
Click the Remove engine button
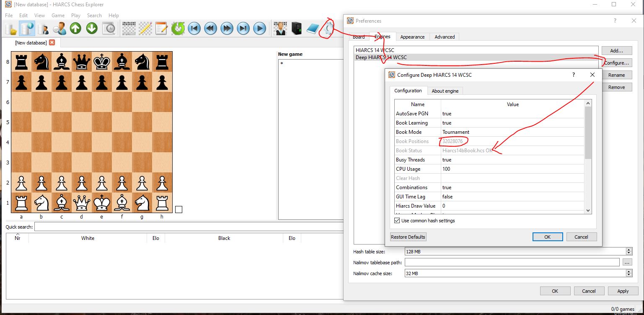tap(617, 87)
